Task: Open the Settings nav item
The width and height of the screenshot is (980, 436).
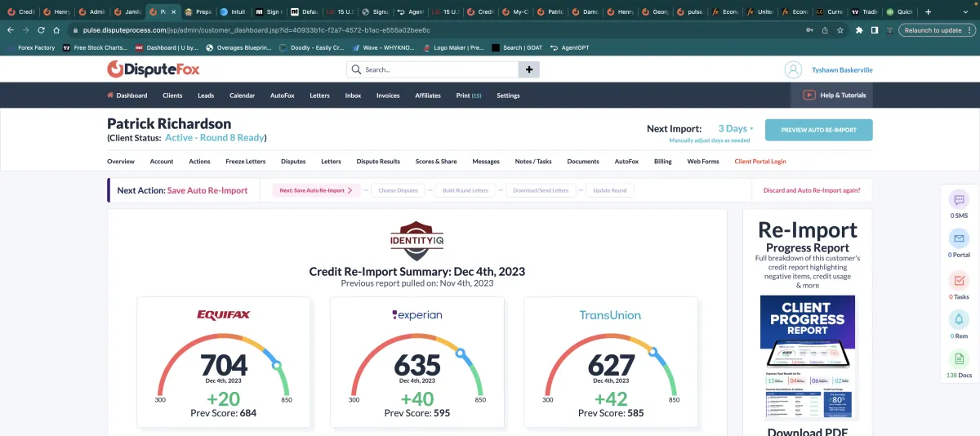Action: pos(508,96)
